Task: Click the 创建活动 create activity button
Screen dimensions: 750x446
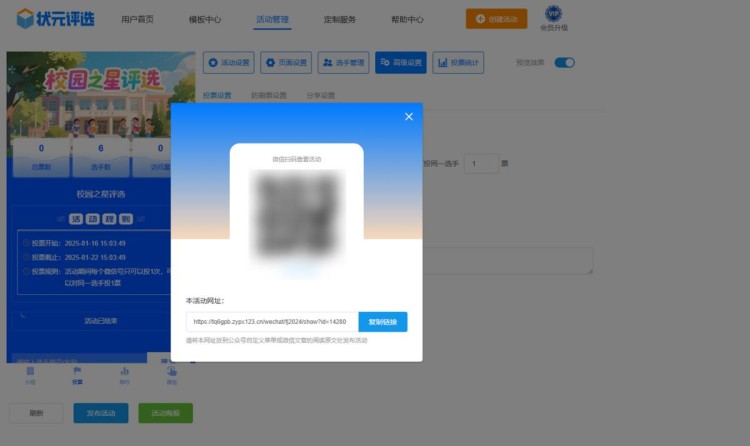Action: [496, 19]
